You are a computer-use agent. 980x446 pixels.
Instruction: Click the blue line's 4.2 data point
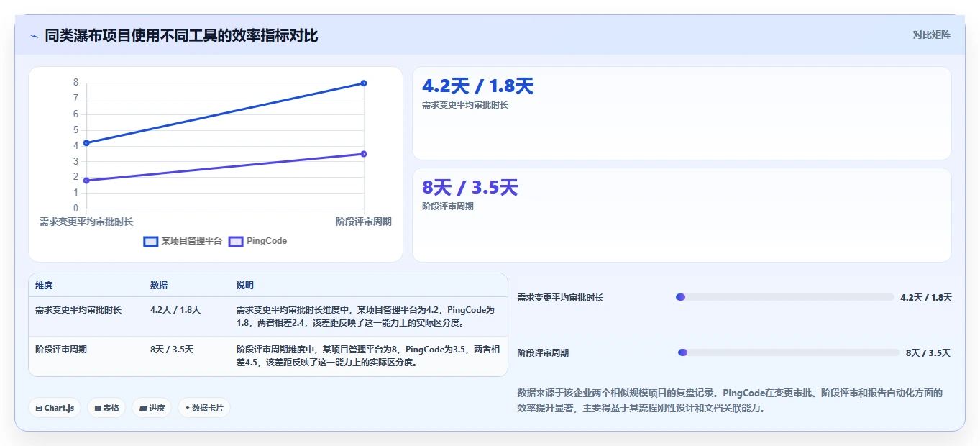click(x=86, y=143)
